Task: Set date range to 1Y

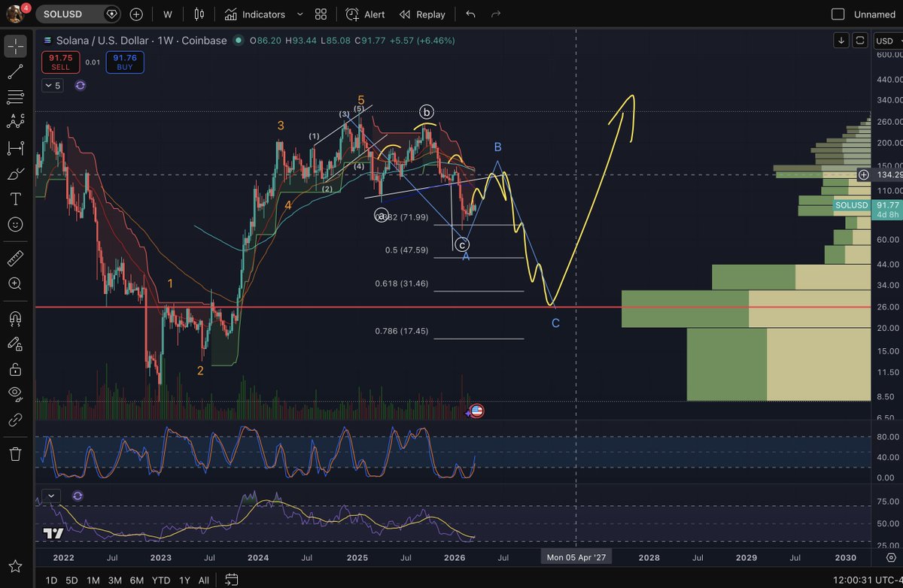Action: (x=184, y=580)
